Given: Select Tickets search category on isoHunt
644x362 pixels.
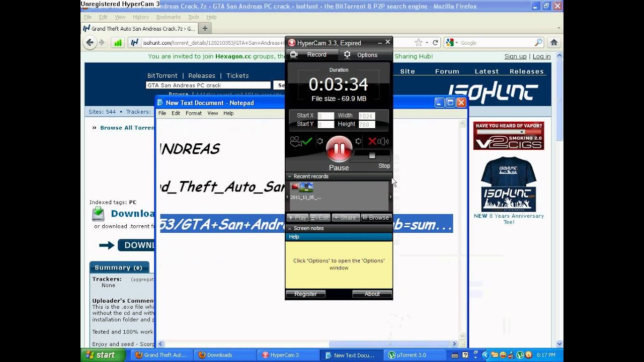Looking at the screenshot, I should [237, 75].
